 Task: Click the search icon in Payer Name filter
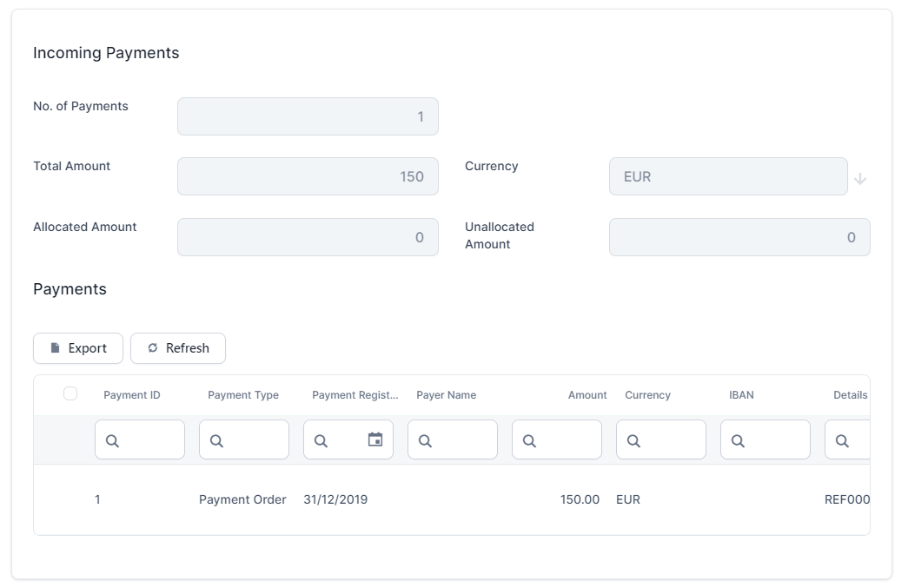425,441
